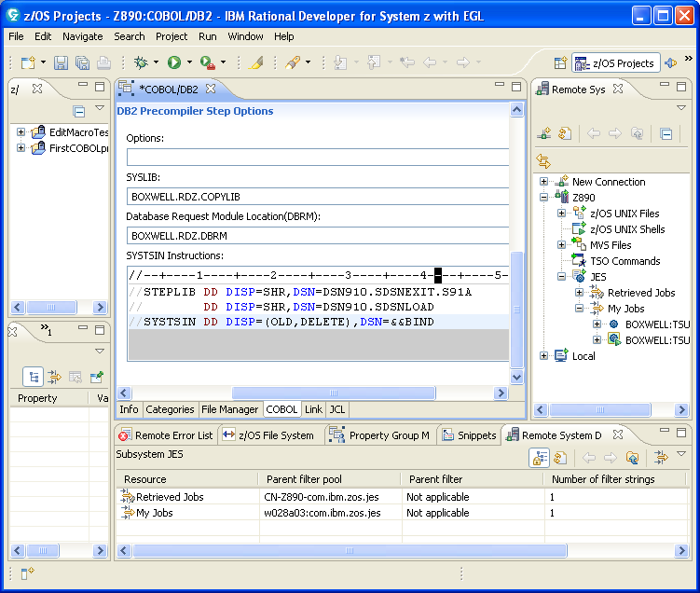Switch to the z/OS Projects perspective button
The image size is (700, 593).
point(616,62)
